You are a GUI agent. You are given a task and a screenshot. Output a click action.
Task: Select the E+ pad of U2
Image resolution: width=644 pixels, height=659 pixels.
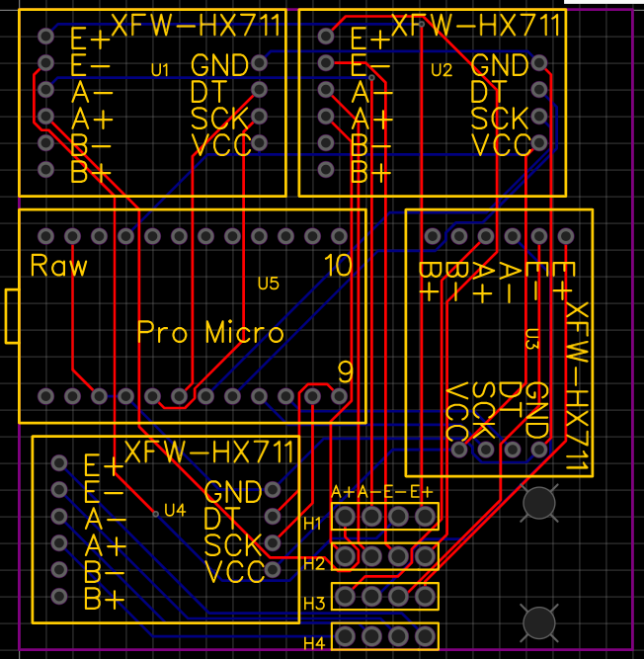click(x=326, y=37)
